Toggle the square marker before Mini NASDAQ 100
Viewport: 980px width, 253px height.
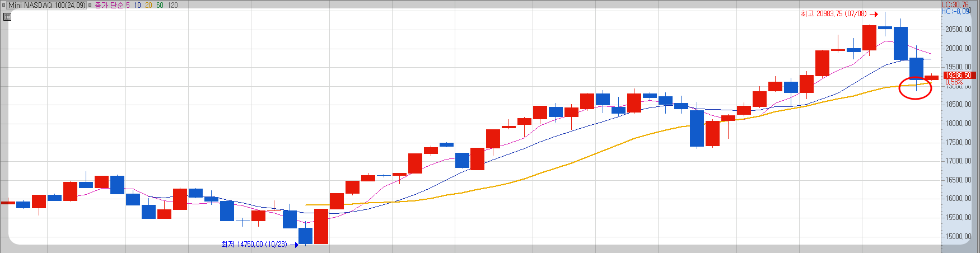tap(3, 5)
